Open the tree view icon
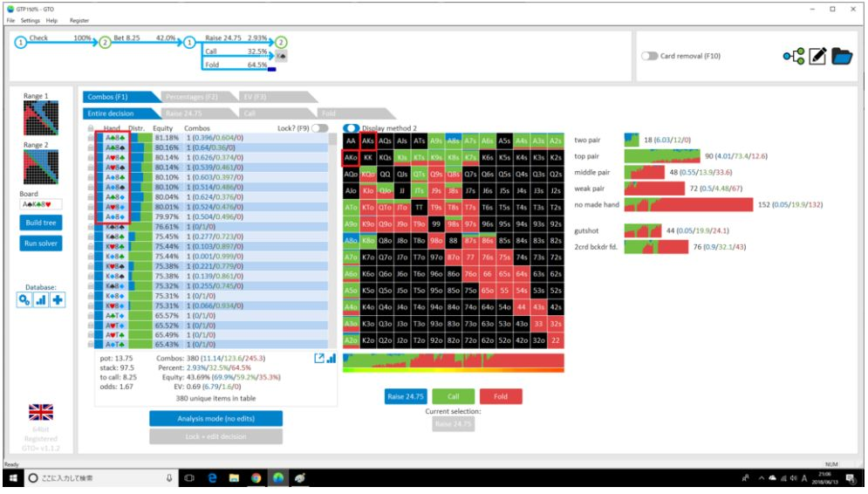Screen dimensions: 868x494 coord(794,57)
